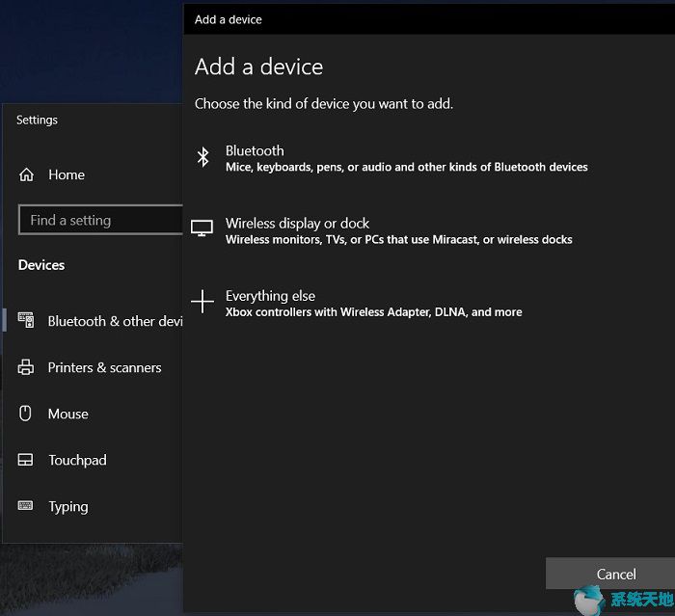675x616 pixels.
Task: Pick the Everything else device option
Action: point(358,303)
